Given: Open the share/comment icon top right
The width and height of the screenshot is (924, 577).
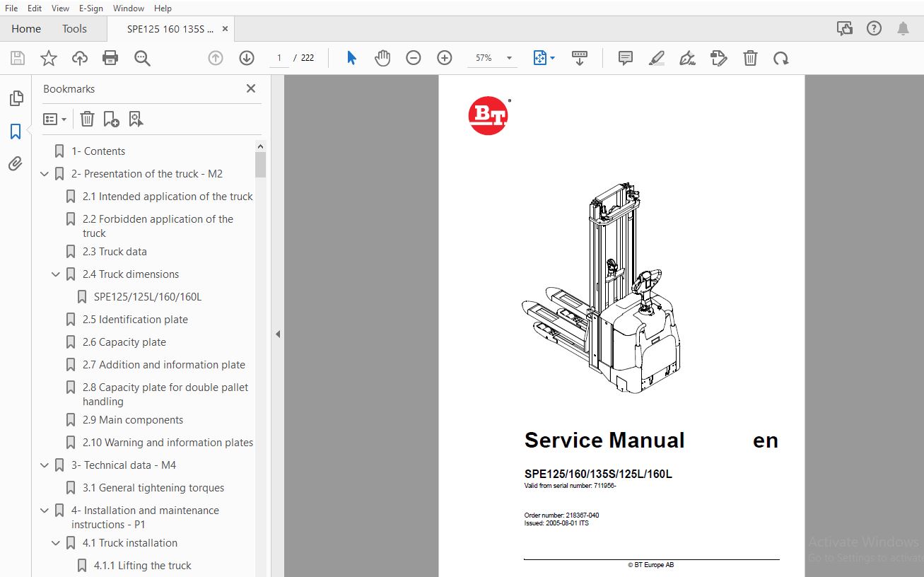Looking at the screenshot, I should (x=845, y=29).
